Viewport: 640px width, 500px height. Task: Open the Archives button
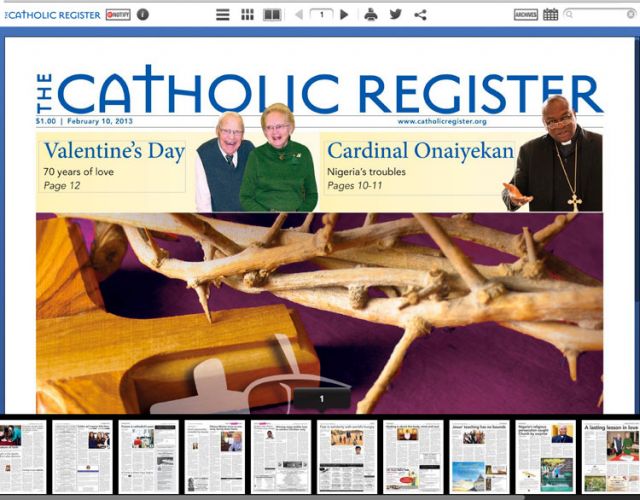pos(526,15)
